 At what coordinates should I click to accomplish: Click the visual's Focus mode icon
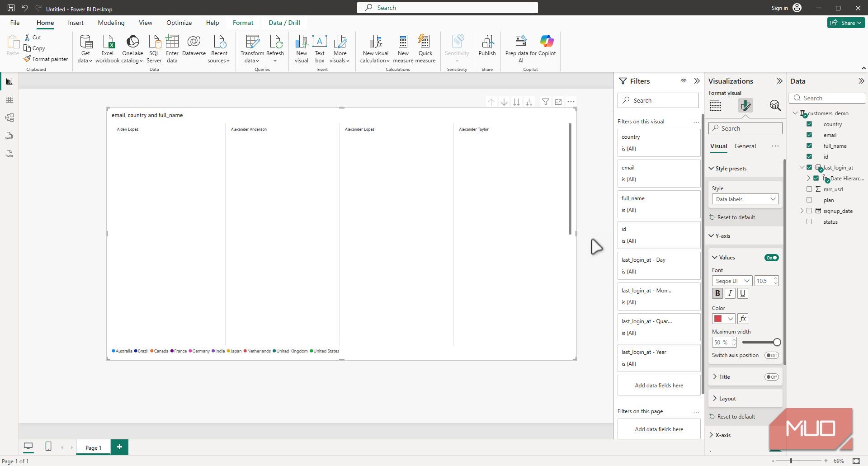point(558,102)
